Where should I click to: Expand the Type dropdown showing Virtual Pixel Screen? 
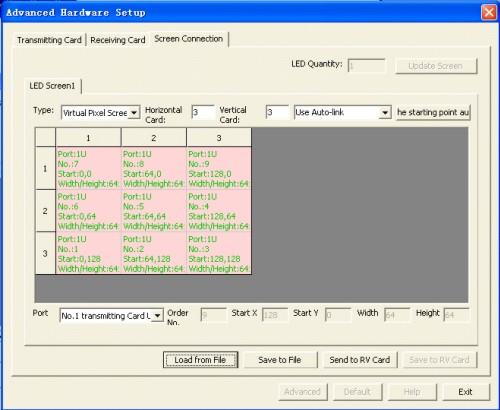100,113
